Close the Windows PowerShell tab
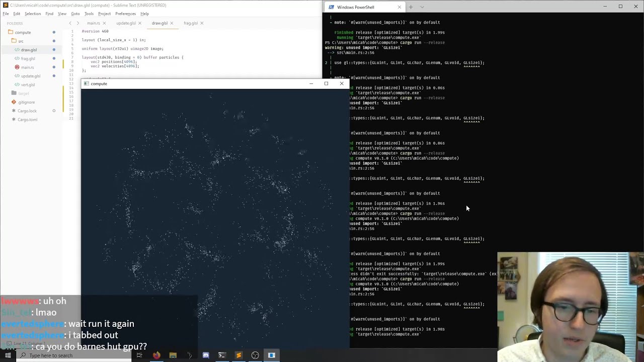The width and height of the screenshot is (644, 362). click(x=399, y=7)
